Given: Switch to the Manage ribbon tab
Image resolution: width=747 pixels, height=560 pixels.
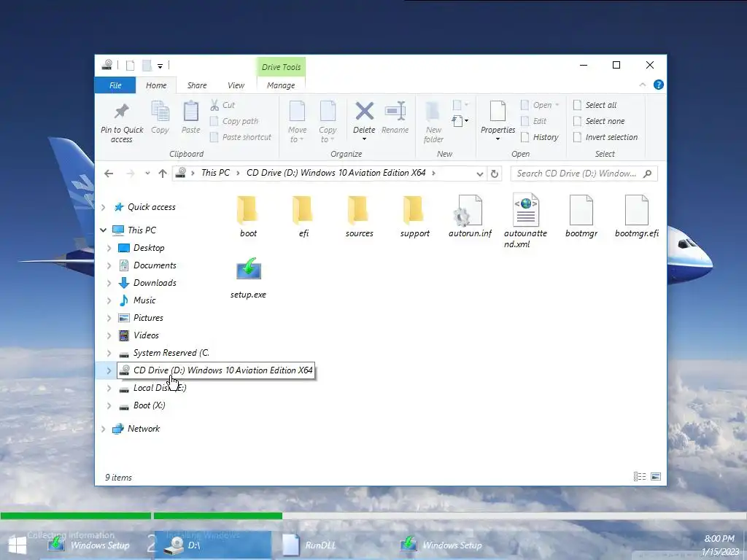Looking at the screenshot, I should [281, 85].
